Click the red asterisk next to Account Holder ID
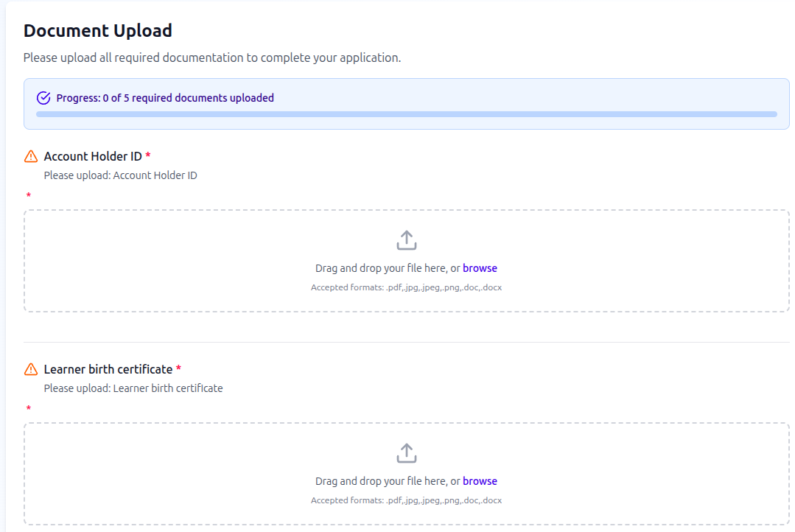 tap(148, 155)
